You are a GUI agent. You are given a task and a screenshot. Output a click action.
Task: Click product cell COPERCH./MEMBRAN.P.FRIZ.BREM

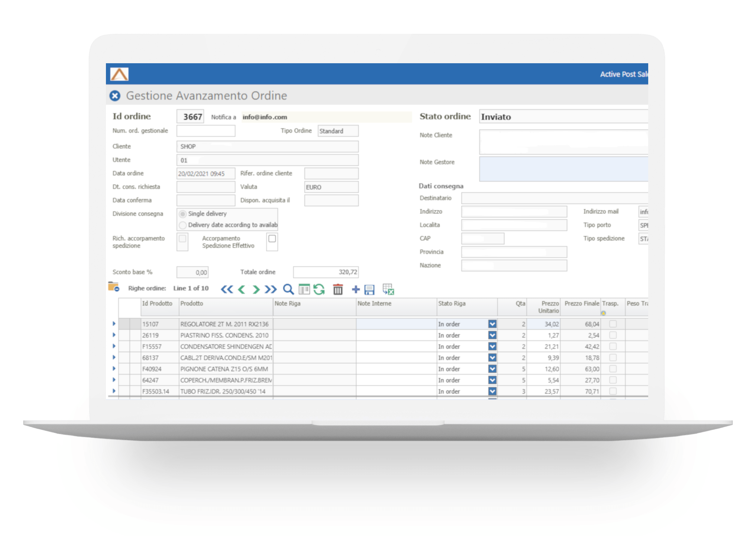(226, 380)
